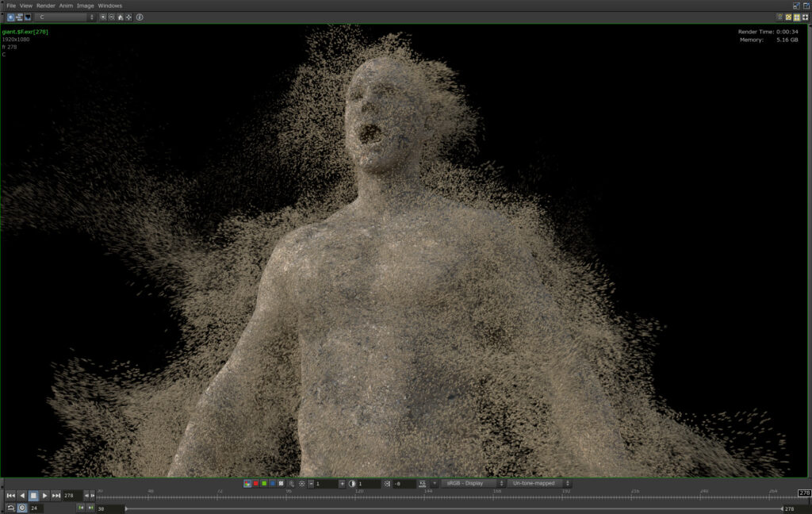Image resolution: width=812 pixels, height=514 pixels.
Task: Click the zoom out magnifier icon
Action: click(x=112, y=17)
